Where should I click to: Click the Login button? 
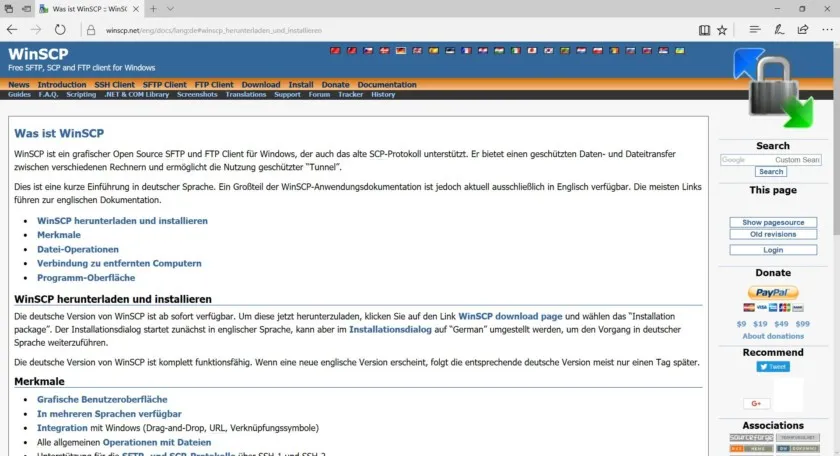[x=773, y=250]
